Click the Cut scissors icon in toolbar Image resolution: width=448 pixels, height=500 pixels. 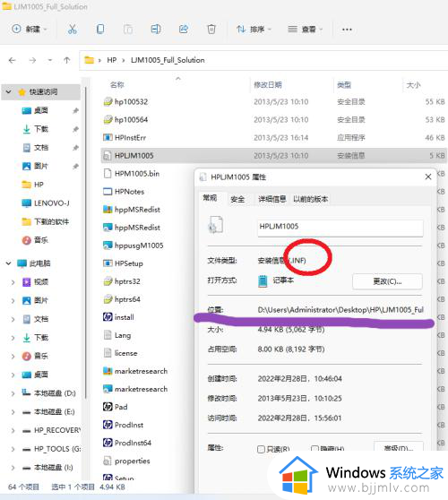(73, 30)
